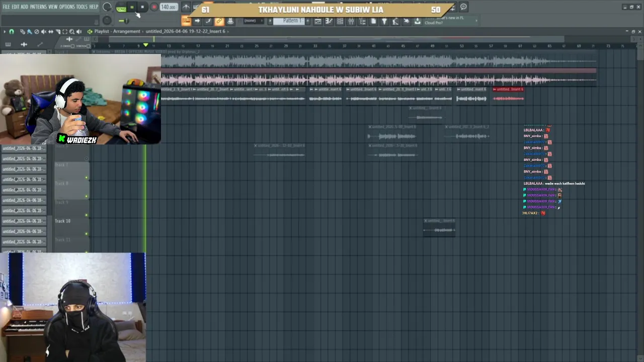Enable the Z-CROSS checkbox

(72, 46)
